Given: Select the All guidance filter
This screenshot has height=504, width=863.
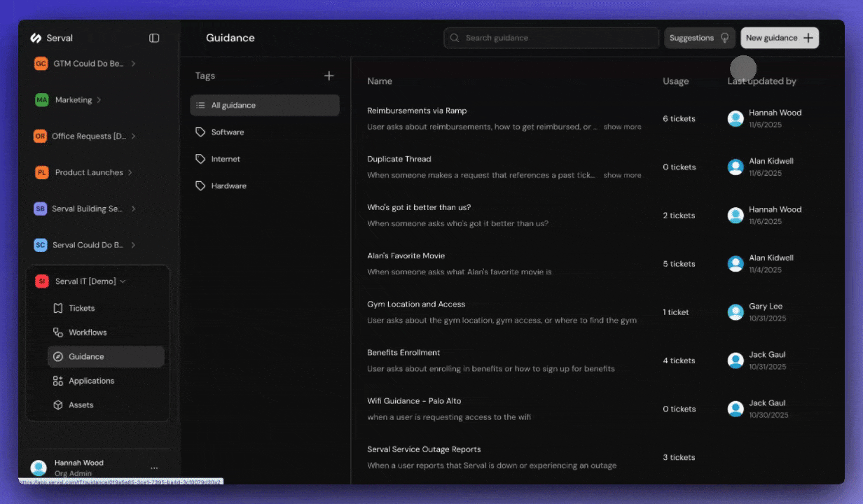Looking at the screenshot, I should [265, 105].
